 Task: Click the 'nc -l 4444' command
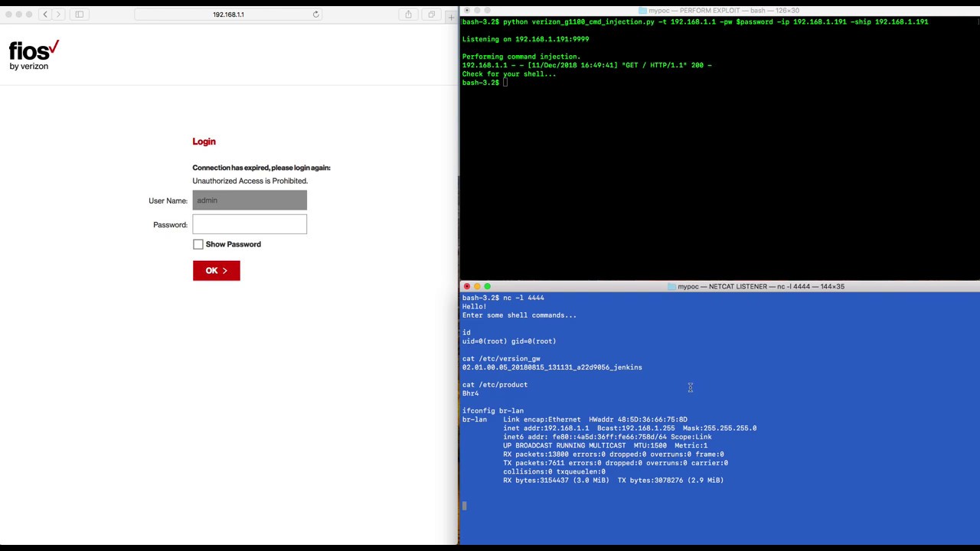click(524, 298)
